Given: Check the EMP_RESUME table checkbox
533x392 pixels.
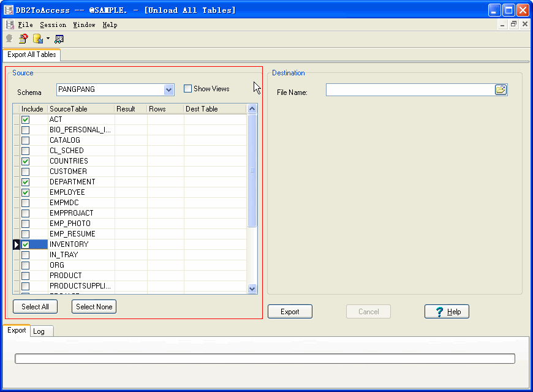Looking at the screenshot, I should (x=26, y=234).
